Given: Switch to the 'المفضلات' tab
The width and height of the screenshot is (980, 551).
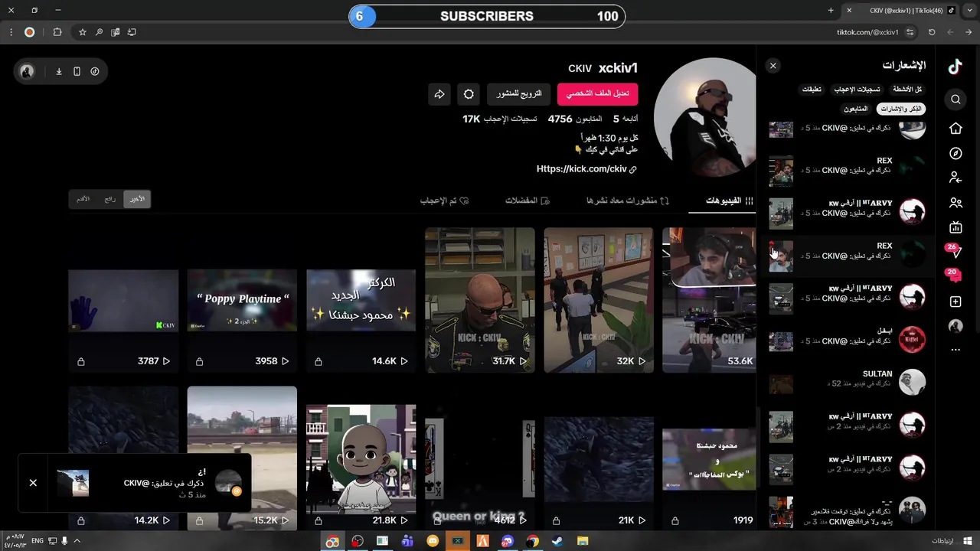Looking at the screenshot, I should 528,201.
